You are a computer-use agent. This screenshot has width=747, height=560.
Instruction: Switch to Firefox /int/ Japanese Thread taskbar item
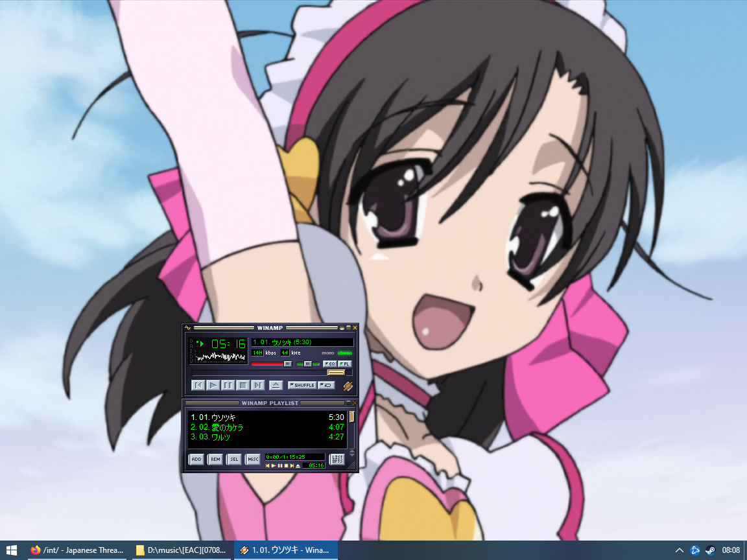[x=77, y=550]
